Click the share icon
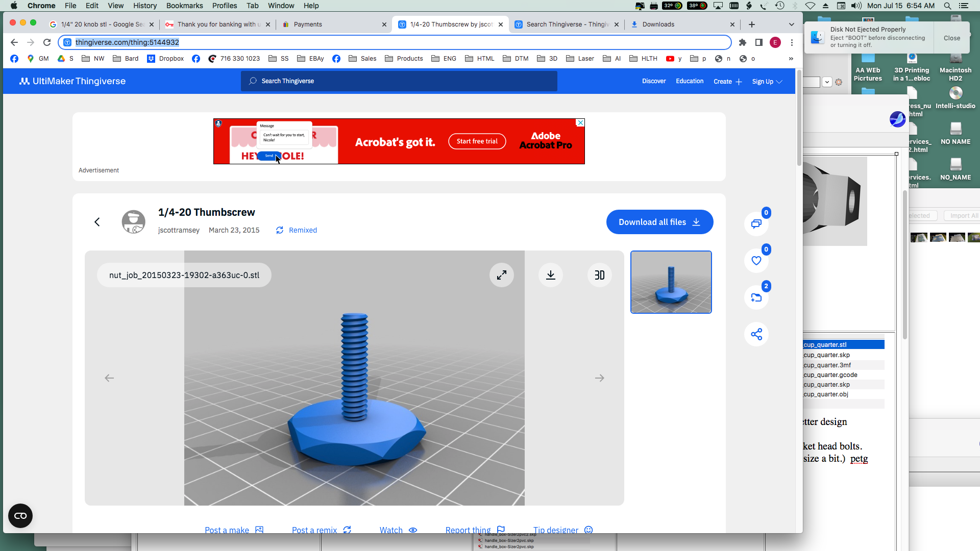 point(756,334)
